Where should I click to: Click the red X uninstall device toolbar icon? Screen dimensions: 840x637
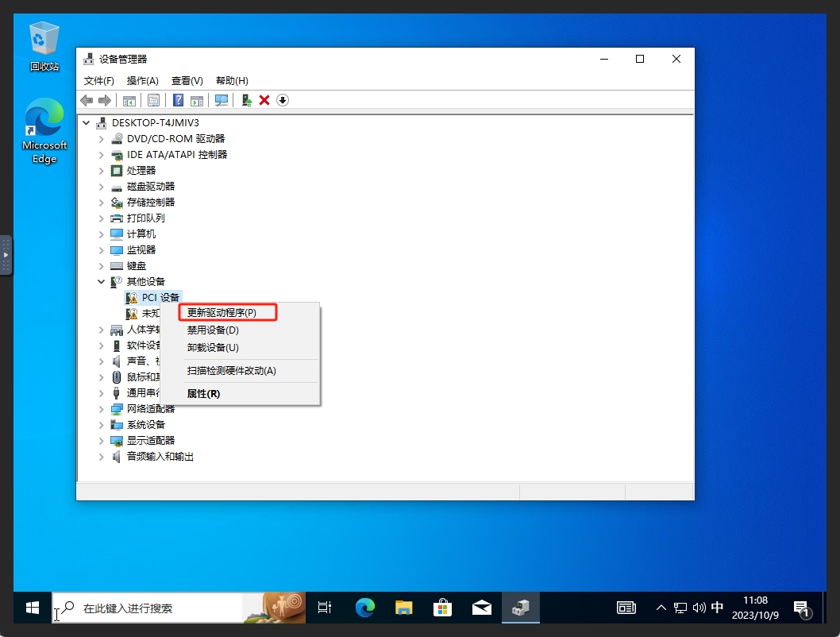pos(264,100)
